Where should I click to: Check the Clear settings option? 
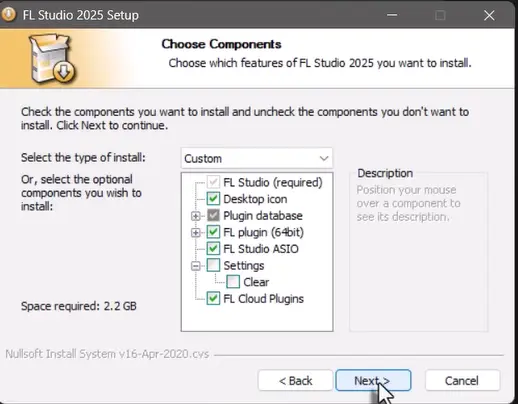pos(233,282)
